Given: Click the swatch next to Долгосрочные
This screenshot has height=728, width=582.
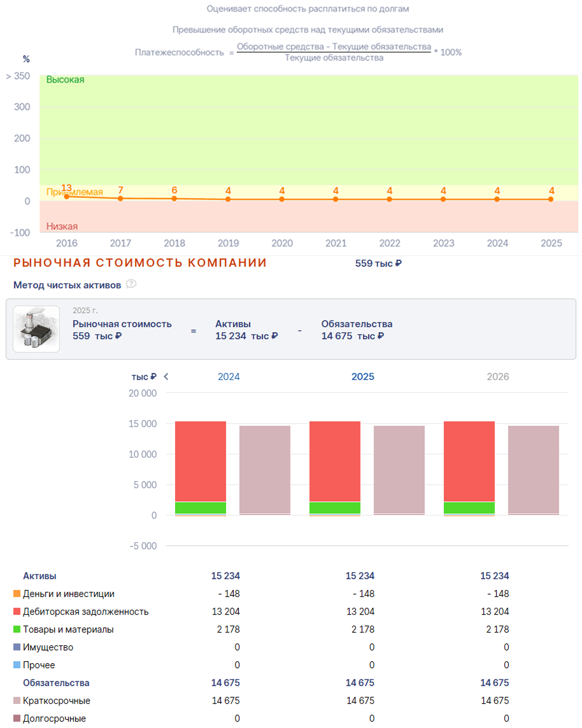Looking at the screenshot, I should tap(17, 718).
